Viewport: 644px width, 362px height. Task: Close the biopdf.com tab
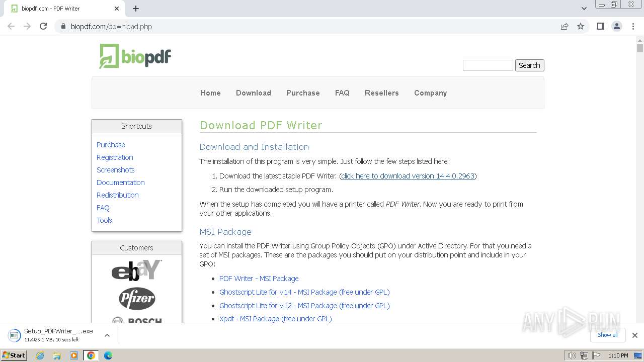click(x=117, y=9)
